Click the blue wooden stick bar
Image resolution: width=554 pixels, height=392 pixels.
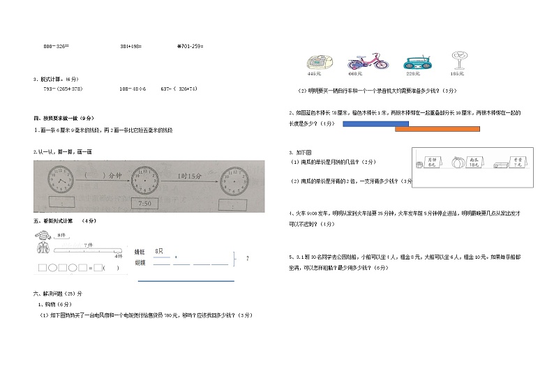(375, 123)
